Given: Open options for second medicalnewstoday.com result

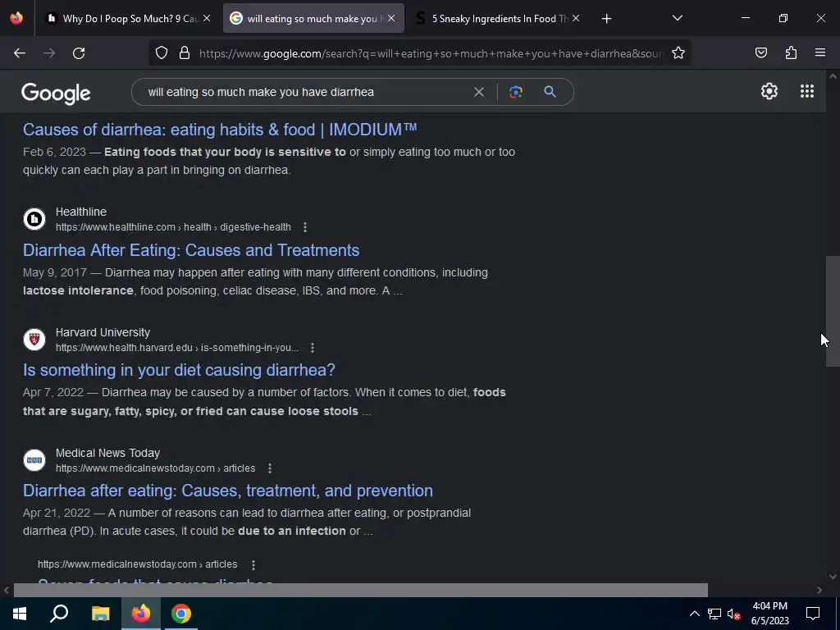Looking at the screenshot, I should [x=253, y=564].
